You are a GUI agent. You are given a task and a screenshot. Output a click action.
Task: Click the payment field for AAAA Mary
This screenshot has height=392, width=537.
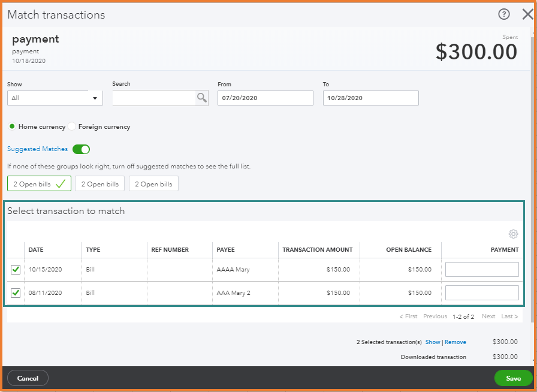click(x=481, y=269)
